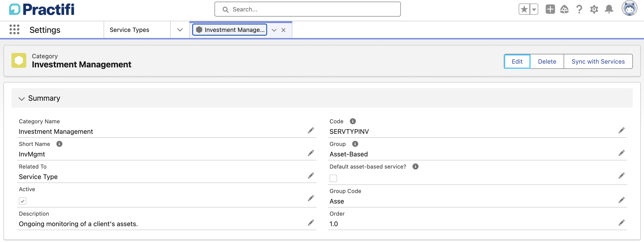The height and width of the screenshot is (242, 644).
Task: Edit the Related To field pencil
Action: pos(310,176)
